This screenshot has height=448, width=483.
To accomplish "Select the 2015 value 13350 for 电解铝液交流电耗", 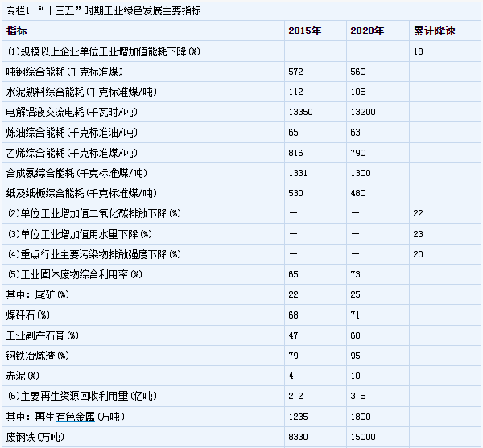I will (300, 112).
